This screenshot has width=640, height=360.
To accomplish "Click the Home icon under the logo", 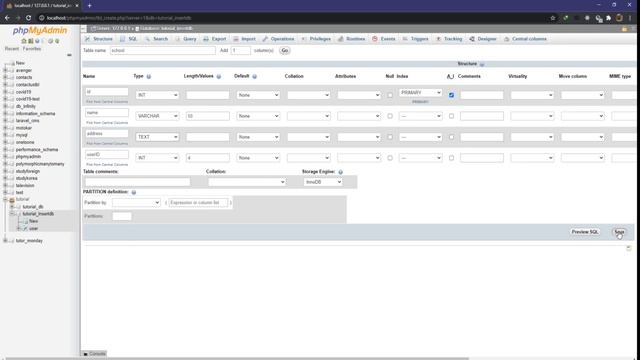I will click(x=24, y=41).
